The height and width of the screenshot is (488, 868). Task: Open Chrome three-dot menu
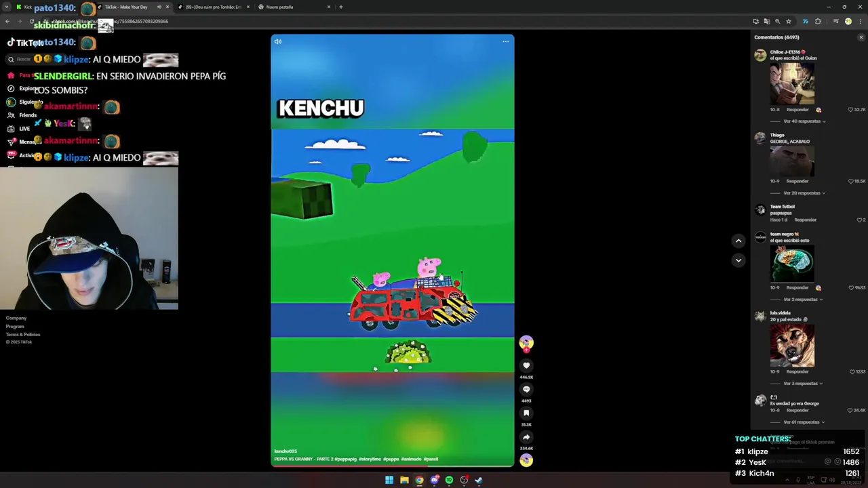(860, 21)
